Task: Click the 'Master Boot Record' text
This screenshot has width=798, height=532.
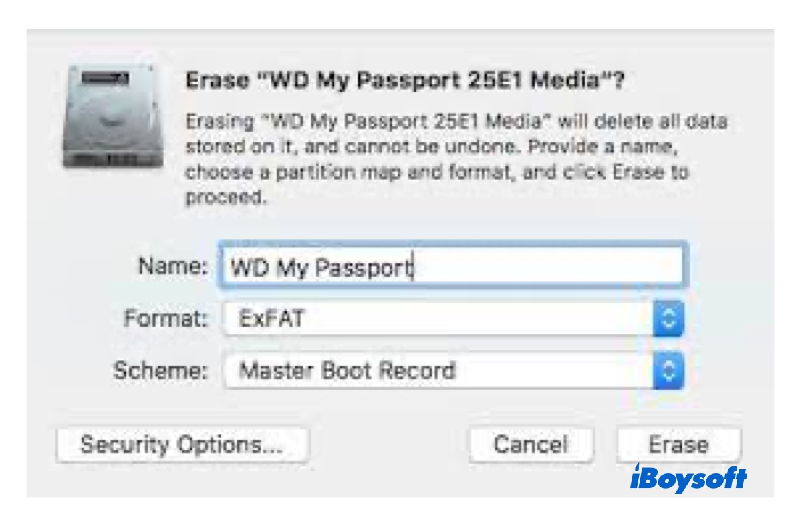Action: pos(346,370)
